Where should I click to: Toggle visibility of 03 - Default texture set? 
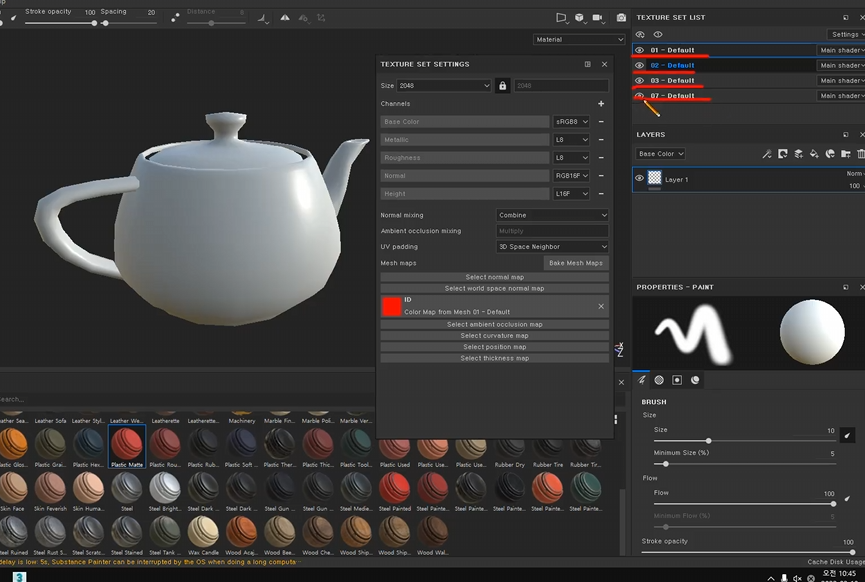tap(640, 81)
